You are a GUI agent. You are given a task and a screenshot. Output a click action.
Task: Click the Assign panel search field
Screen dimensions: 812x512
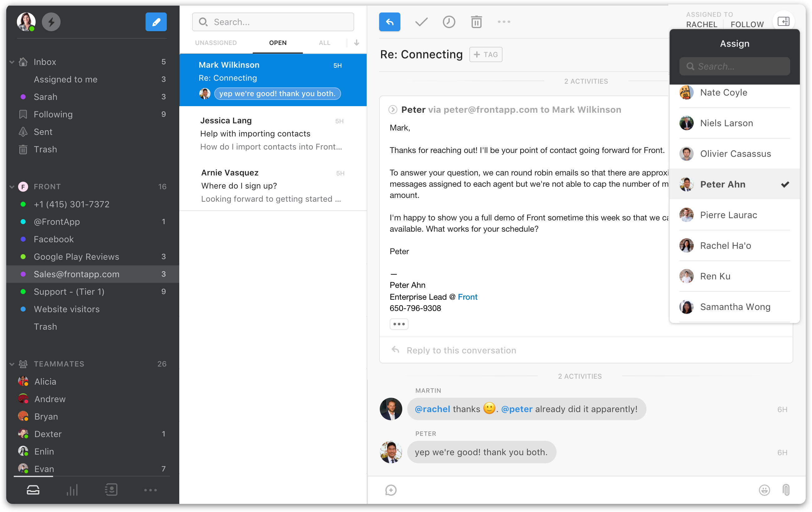coord(735,66)
